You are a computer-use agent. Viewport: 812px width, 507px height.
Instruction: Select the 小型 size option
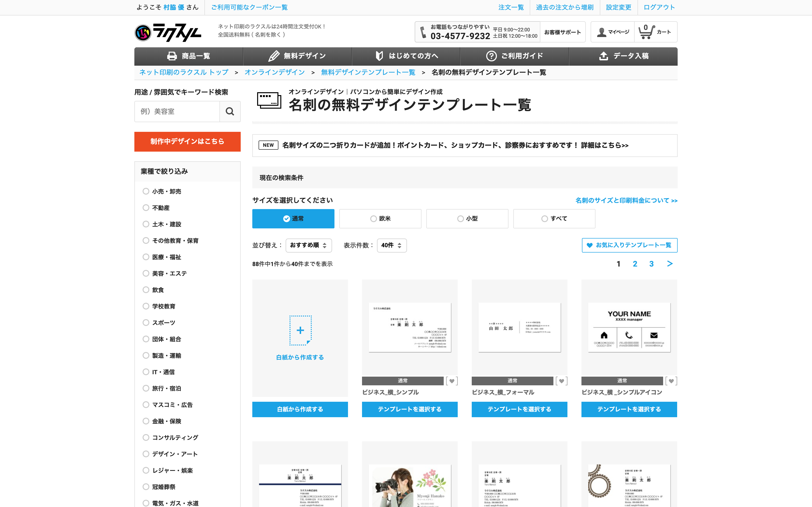pos(467,219)
